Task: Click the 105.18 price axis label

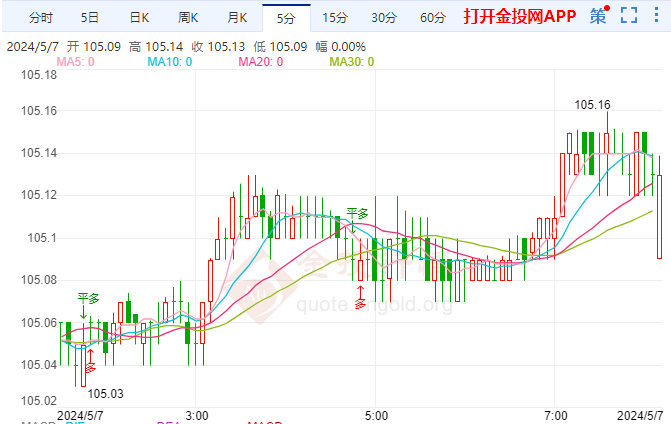Action: pyautogui.click(x=39, y=75)
